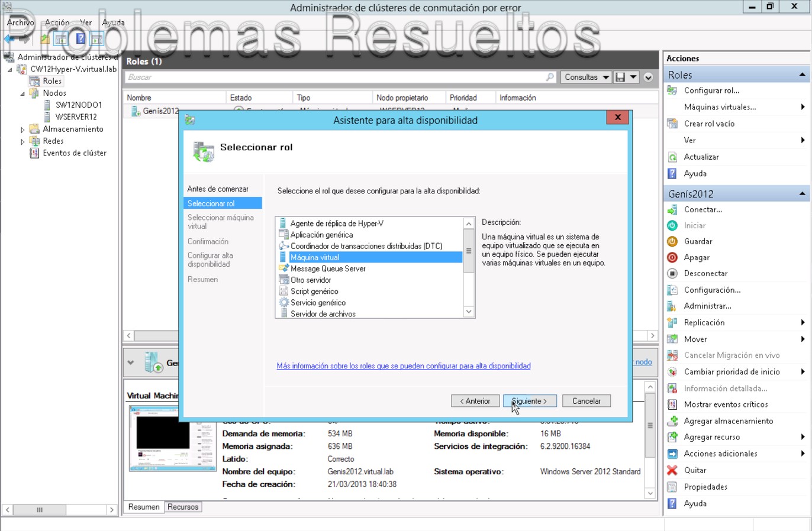Click the search magnifier icon in Buscar box
The height and width of the screenshot is (531, 812).
[x=550, y=77]
